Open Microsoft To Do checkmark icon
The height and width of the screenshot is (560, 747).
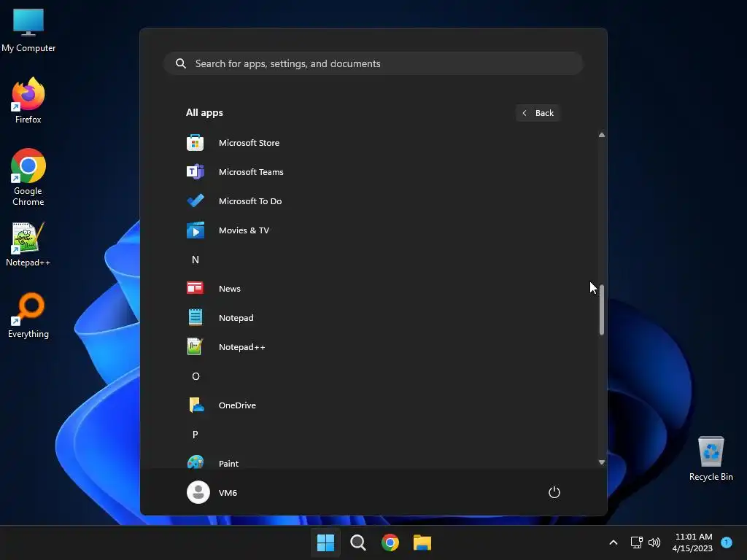click(195, 201)
